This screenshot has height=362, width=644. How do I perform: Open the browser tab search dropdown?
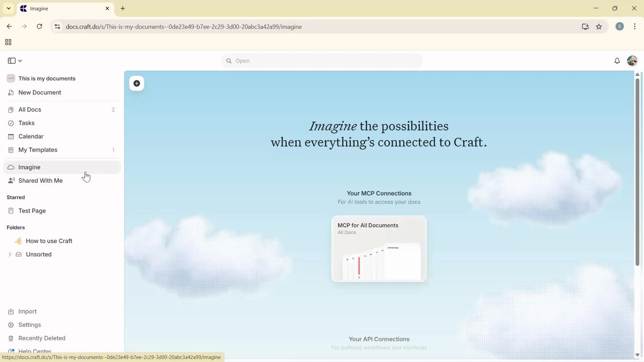pos(9,8)
